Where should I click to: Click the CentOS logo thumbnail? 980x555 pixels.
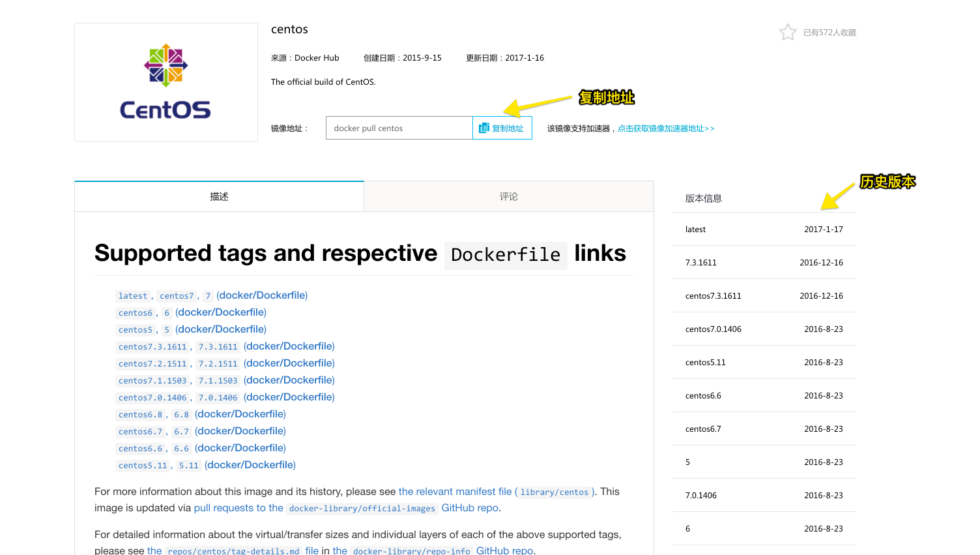(166, 82)
